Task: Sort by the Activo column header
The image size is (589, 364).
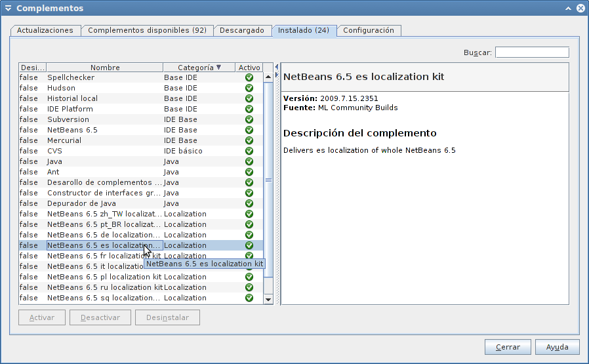Action: [x=249, y=68]
